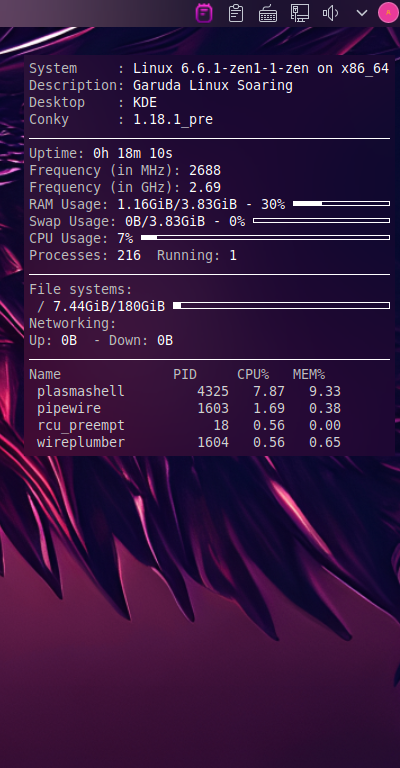Open the pink notes tray icon
The width and height of the screenshot is (400, 768).
pyautogui.click(x=204, y=13)
